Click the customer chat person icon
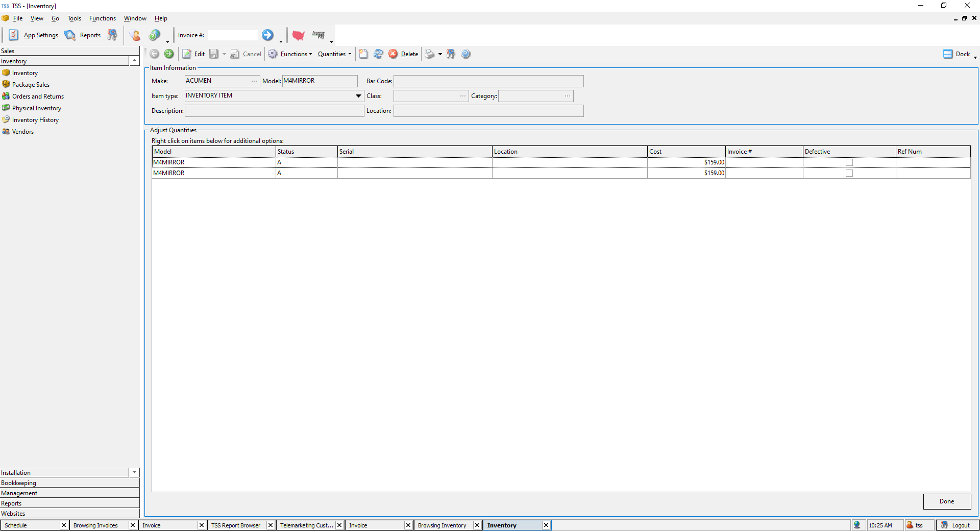Image resolution: width=980 pixels, height=531 pixels. coord(135,35)
